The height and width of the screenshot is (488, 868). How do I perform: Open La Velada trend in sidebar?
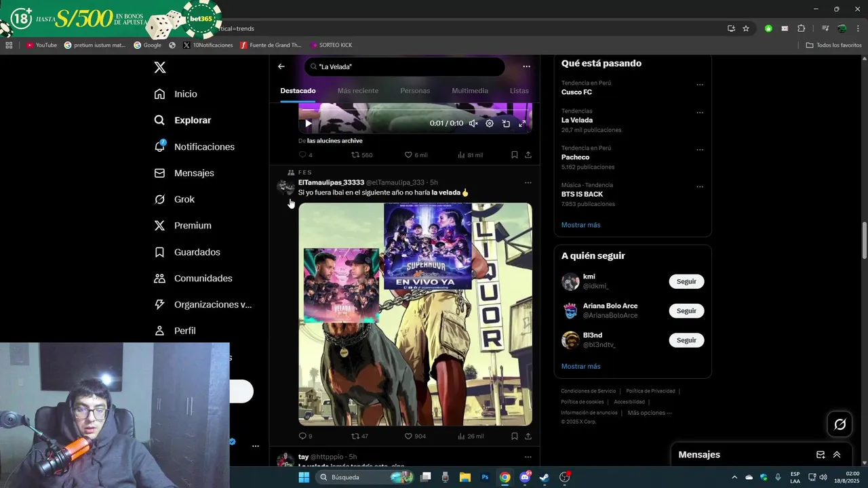(x=577, y=120)
